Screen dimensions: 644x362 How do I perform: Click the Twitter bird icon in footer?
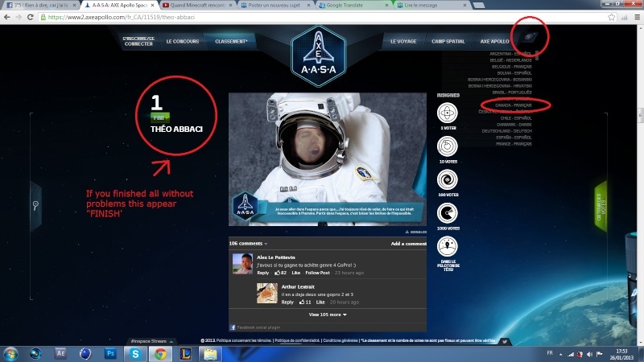505,341
